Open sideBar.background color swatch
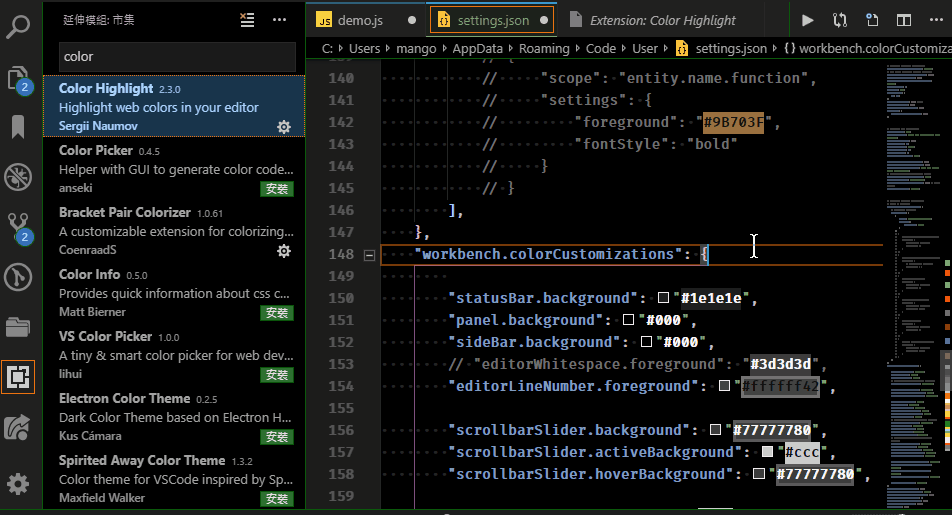 (x=646, y=341)
